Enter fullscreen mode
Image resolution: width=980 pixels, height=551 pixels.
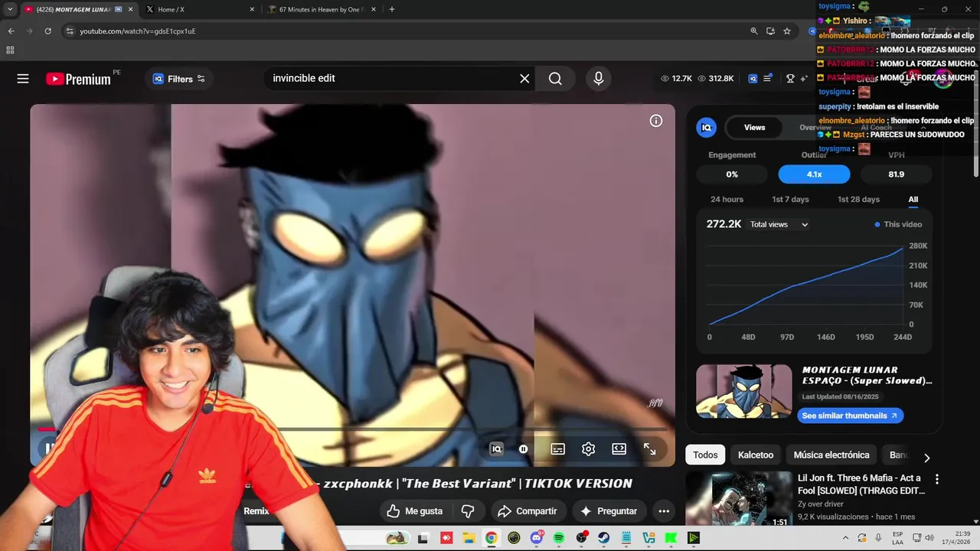click(x=649, y=449)
